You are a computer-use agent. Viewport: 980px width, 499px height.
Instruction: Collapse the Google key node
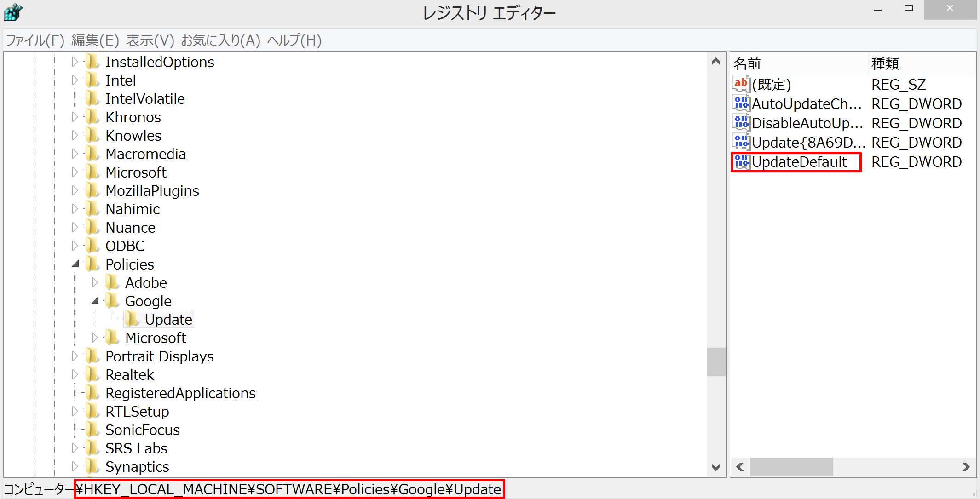(x=95, y=301)
